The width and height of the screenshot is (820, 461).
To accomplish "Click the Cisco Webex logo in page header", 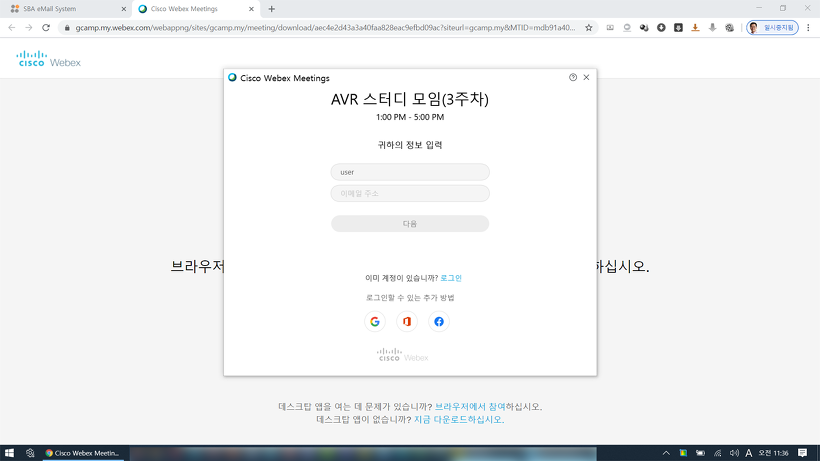I will [x=49, y=59].
